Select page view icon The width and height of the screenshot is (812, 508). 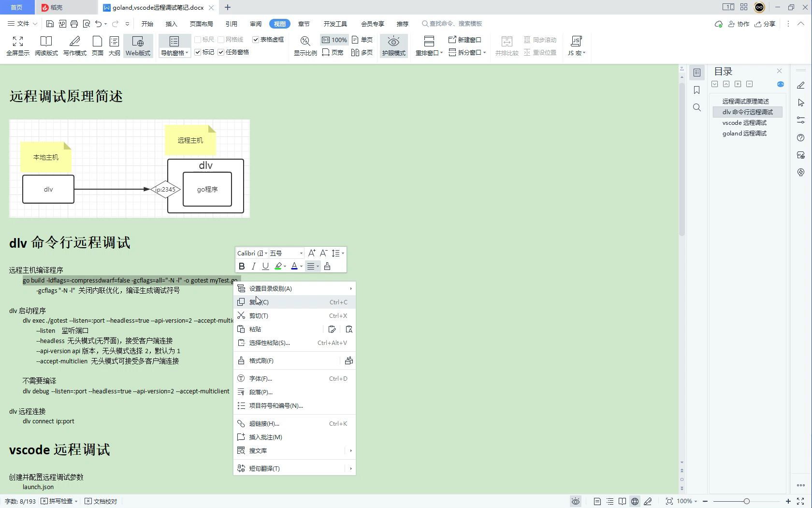[x=98, y=46]
